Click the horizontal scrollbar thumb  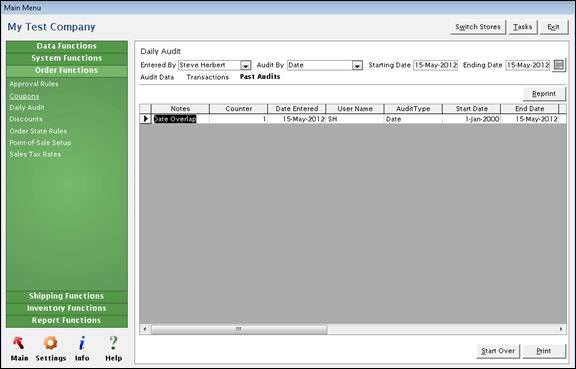point(239,329)
